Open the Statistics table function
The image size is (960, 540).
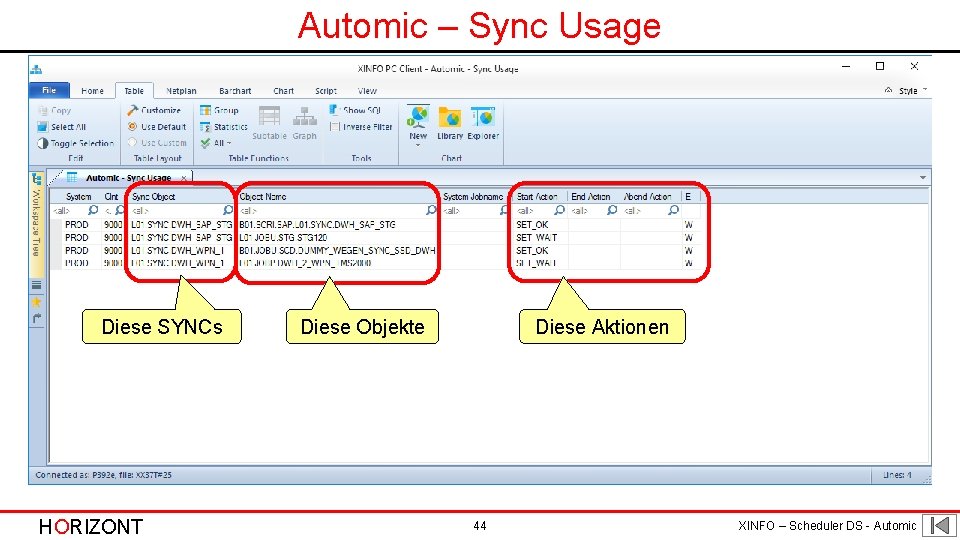point(223,127)
